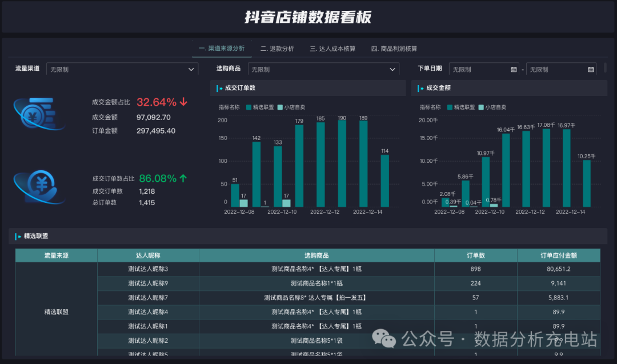617x364 pixels.
Task: Select the 测试达人昵称3 cell
Action: [148, 269]
